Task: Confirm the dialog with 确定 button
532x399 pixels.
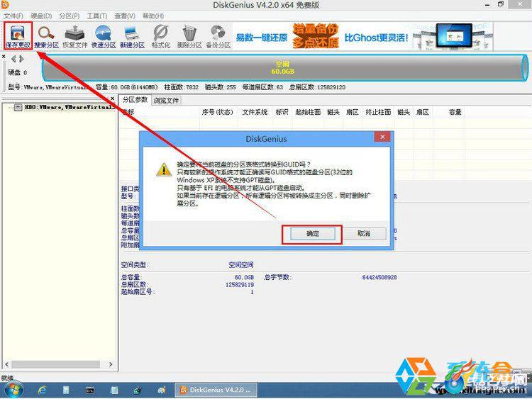Action: (x=313, y=234)
